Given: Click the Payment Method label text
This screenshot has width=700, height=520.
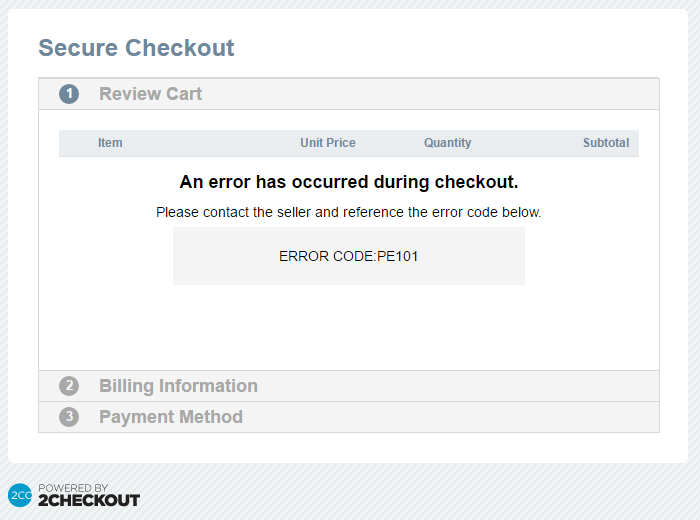Looking at the screenshot, I should point(171,417).
